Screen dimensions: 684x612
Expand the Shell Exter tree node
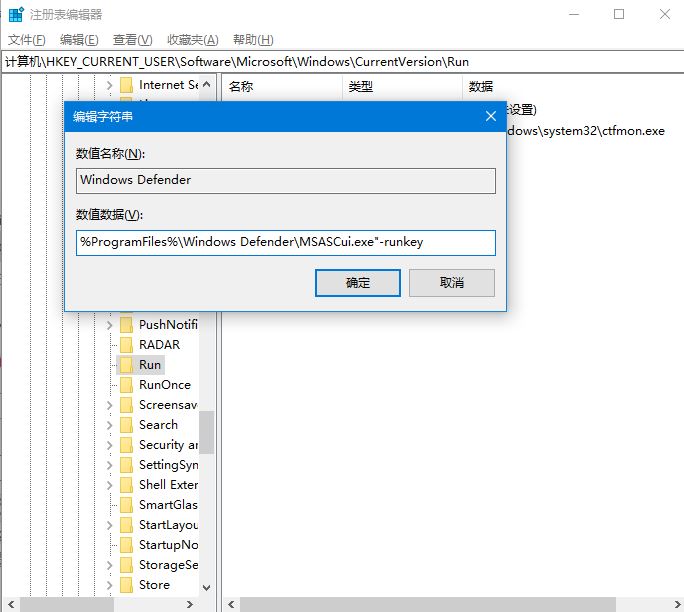(x=109, y=485)
